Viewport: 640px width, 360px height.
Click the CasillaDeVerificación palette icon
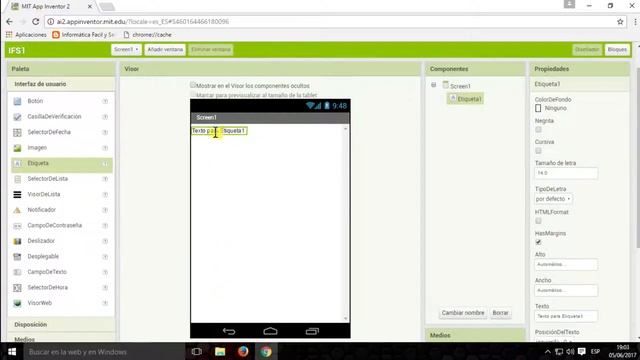tap(17, 117)
